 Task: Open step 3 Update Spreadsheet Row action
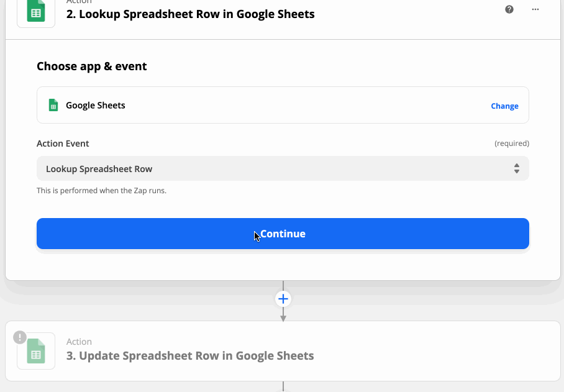tap(283, 351)
